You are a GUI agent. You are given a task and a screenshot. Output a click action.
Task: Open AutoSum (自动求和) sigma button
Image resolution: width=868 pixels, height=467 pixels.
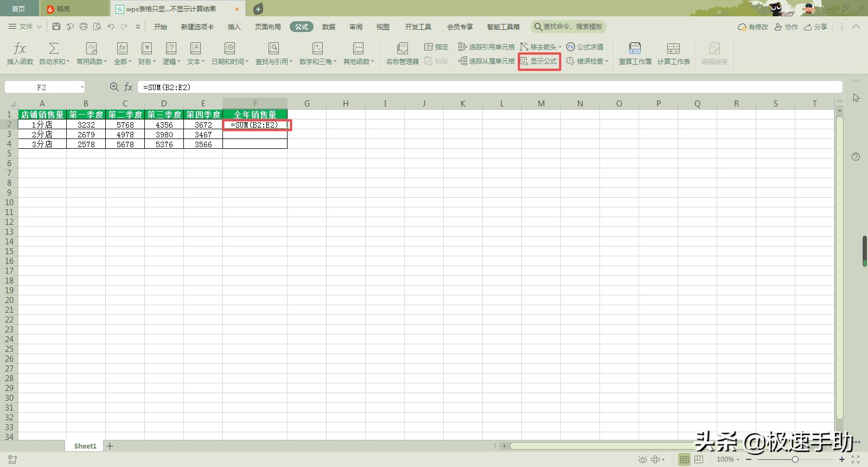(x=54, y=54)
